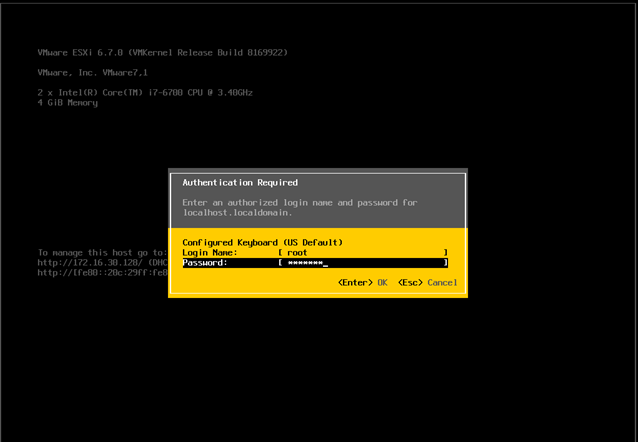Click the masked asterisks in the password
The image size is (638, 442).
[305, 263]
